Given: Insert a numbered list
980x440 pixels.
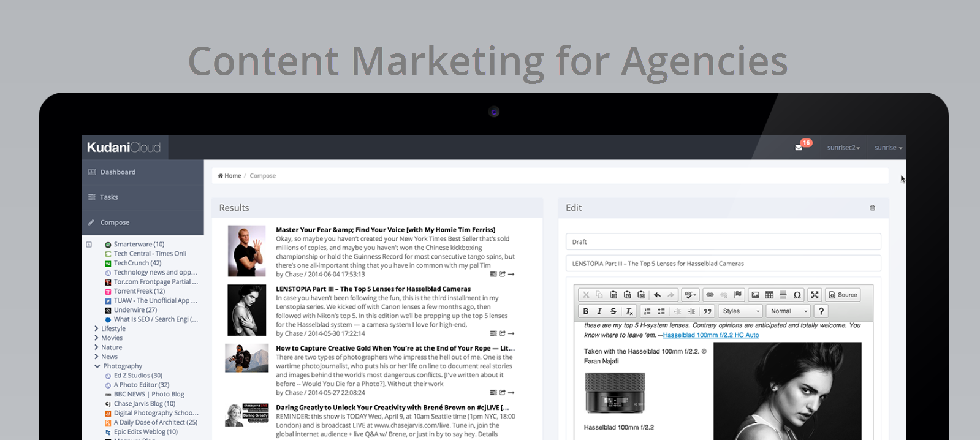Looking at the screenshot, I should point(647,311).
